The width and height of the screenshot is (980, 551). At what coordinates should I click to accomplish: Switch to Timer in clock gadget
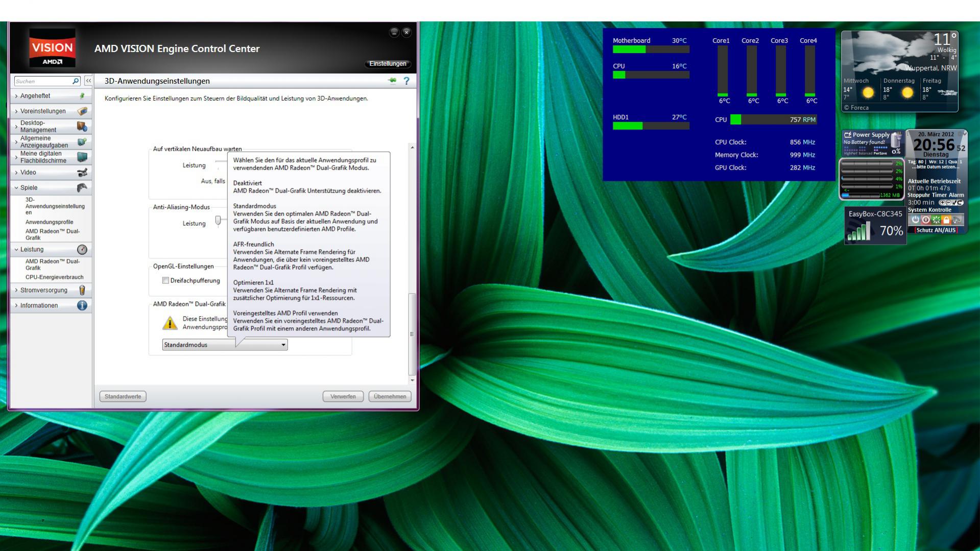[x=940, y=195]
